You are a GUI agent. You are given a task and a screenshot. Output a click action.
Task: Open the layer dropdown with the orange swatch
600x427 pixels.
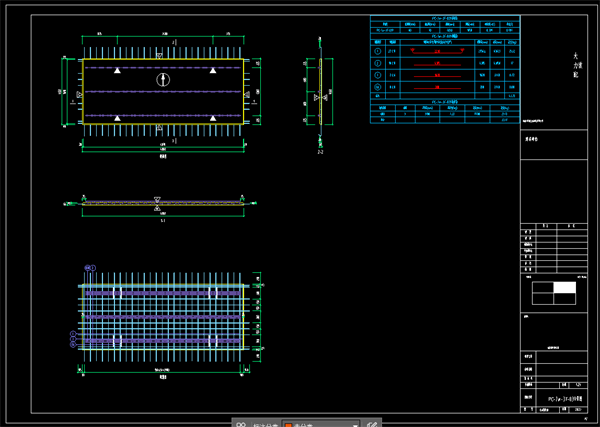point(321,424)
